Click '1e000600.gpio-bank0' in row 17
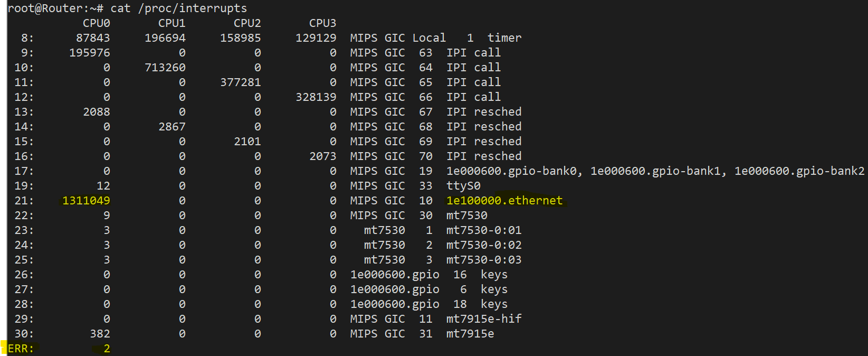Viewport: 868px width, 356px height. pyautogui.click(x=511, y=171)
